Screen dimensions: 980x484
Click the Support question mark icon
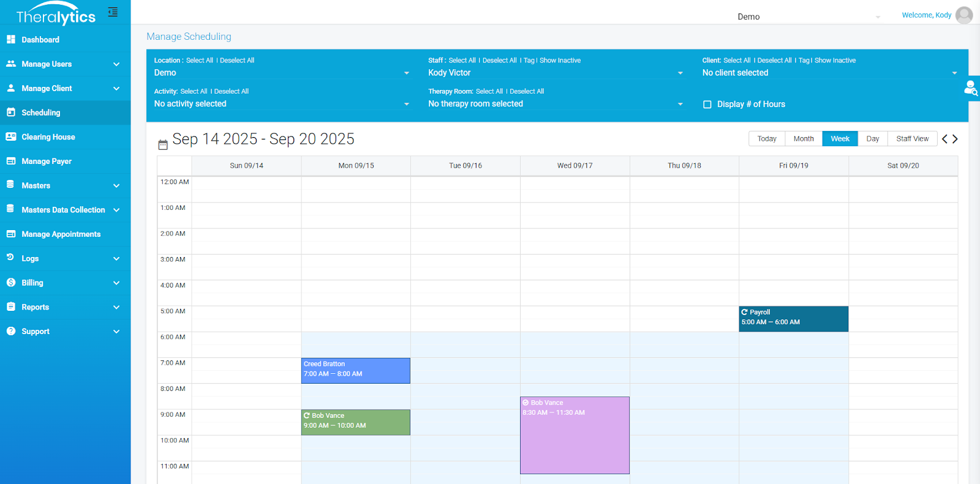[x=11, y=331]
